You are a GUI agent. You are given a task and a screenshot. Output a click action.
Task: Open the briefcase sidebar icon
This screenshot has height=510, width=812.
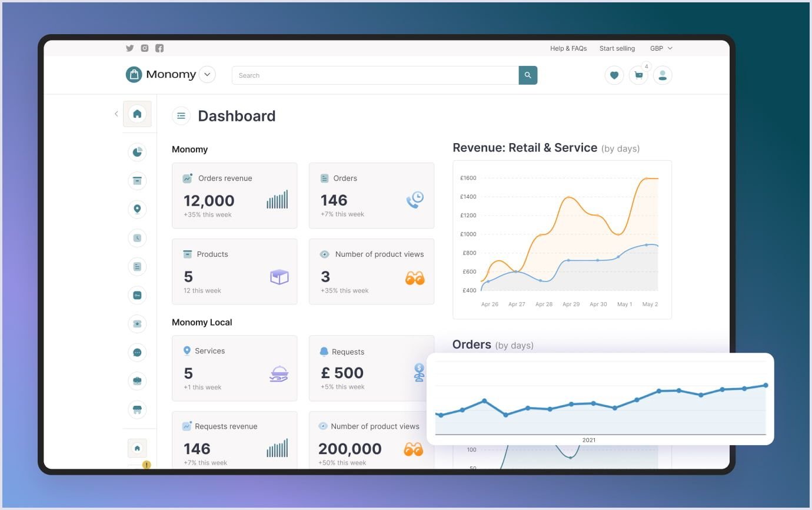coord(137,381)
